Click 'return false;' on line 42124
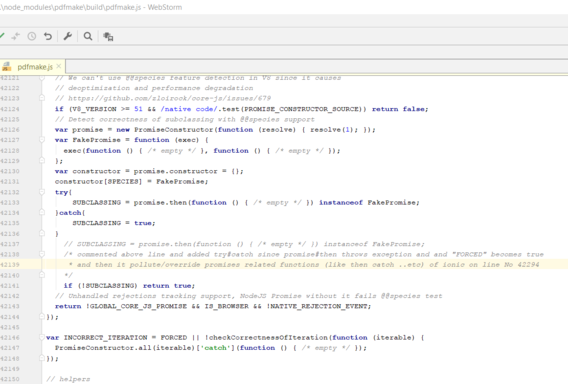Viewport: 568px width, 384px height. pos(400,109)
